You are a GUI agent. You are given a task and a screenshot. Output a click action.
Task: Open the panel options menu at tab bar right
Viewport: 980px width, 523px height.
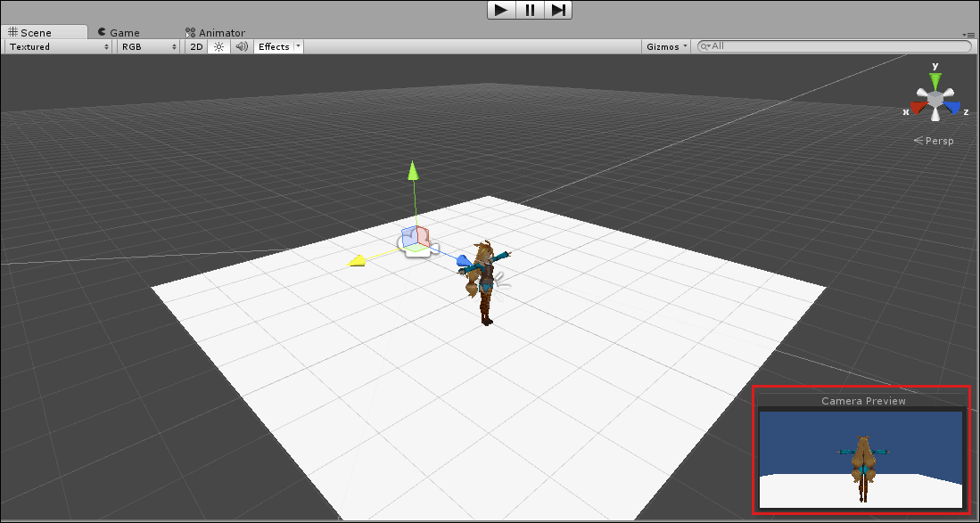tap(969, 34)
